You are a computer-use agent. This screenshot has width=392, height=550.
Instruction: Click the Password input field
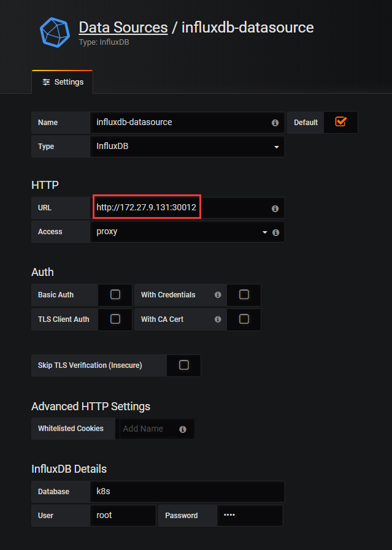pos(250,516)
